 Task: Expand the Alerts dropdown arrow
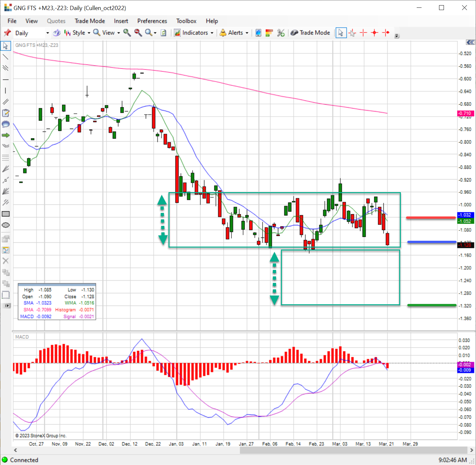click(x=247, y=33)
